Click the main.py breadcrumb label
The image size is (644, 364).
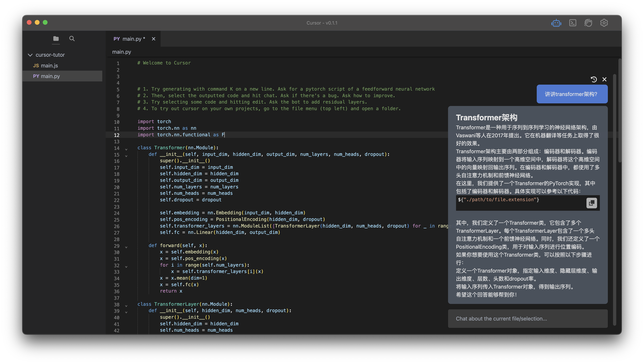pyautogui.click(x=122, y=52)
